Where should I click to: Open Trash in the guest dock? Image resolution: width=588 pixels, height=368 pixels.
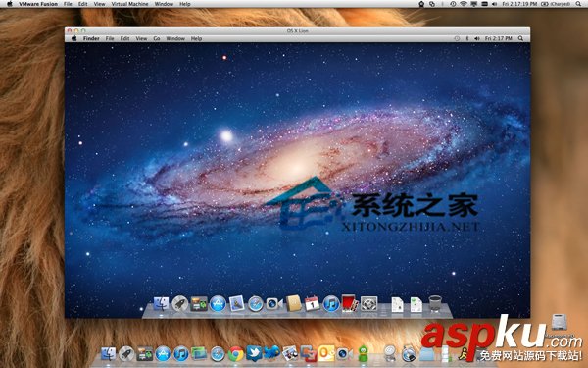pyautogui.click(x=435, y=303)
